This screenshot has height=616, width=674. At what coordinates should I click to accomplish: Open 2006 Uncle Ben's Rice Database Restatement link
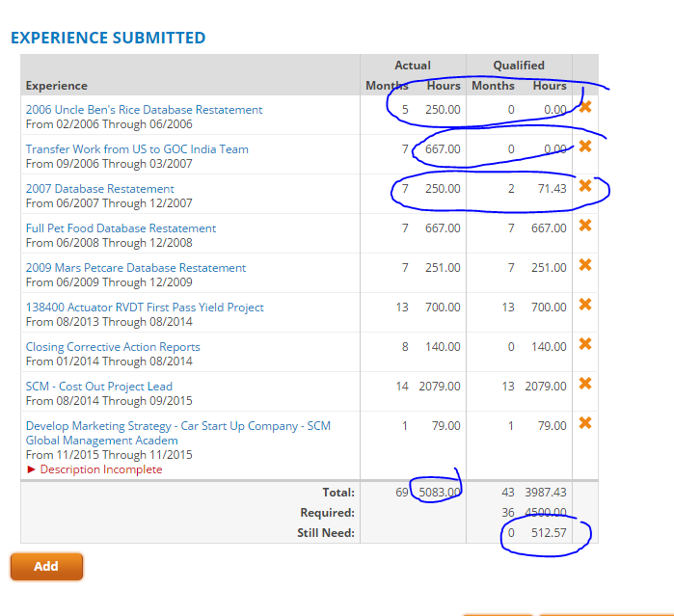144,110
